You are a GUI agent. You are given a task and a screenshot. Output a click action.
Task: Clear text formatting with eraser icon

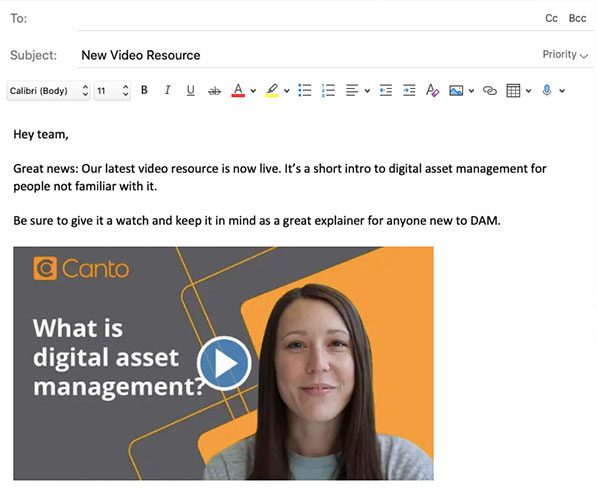[432, 91]
